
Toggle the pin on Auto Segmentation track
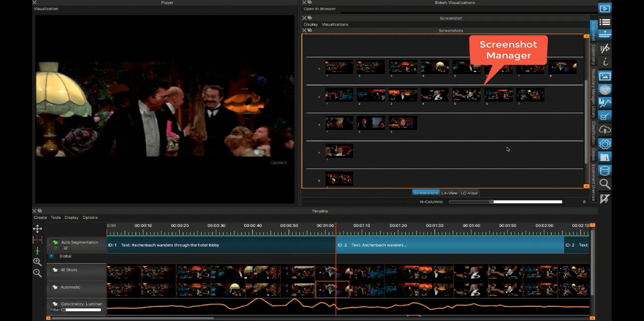55,242
